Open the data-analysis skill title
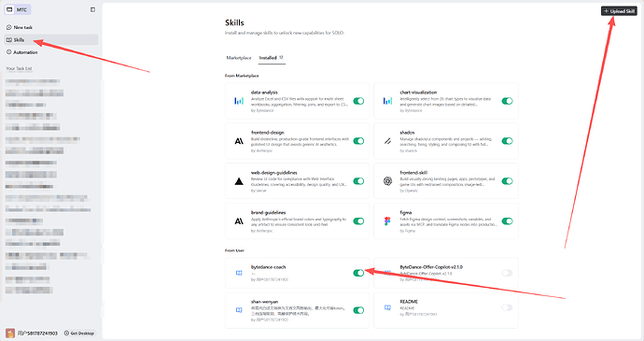 pyautogui.click(x=264, y=92)
